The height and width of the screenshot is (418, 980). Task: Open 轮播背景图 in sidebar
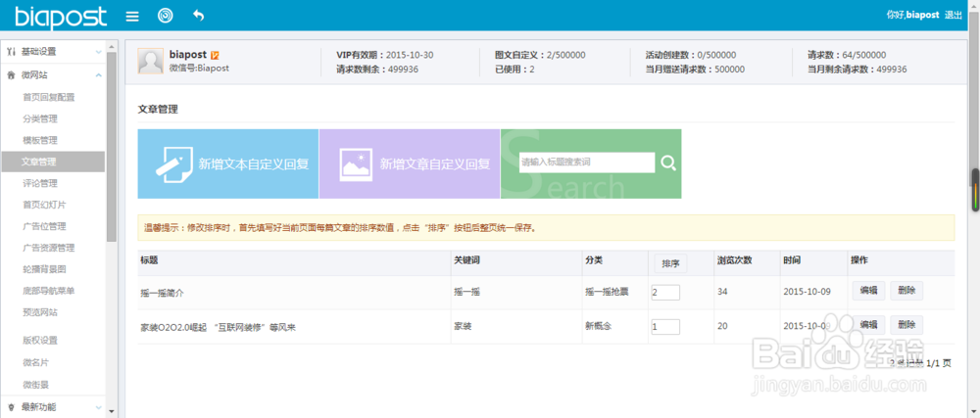click(x=44, y=269)
